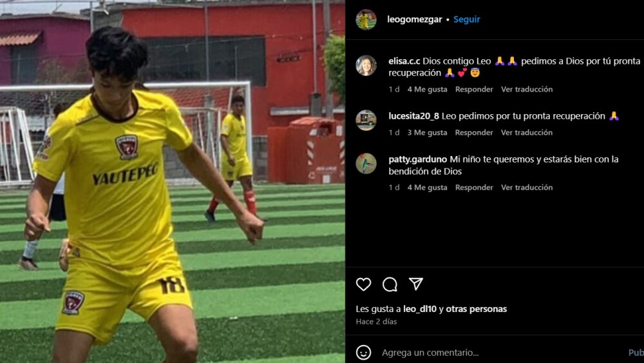The height and width of the screenshot is (363, 644).
Task: Like the post with the heart icon
Action: (x=363, y=284)
